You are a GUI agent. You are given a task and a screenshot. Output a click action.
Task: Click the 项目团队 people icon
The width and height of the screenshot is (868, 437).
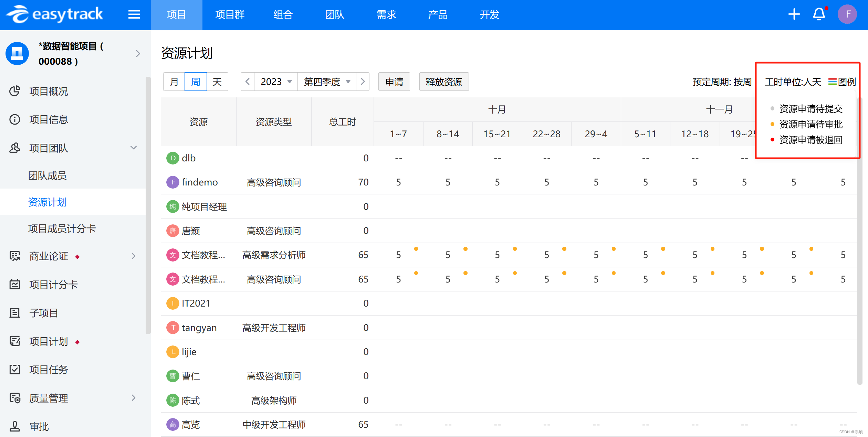coord(15,148)
